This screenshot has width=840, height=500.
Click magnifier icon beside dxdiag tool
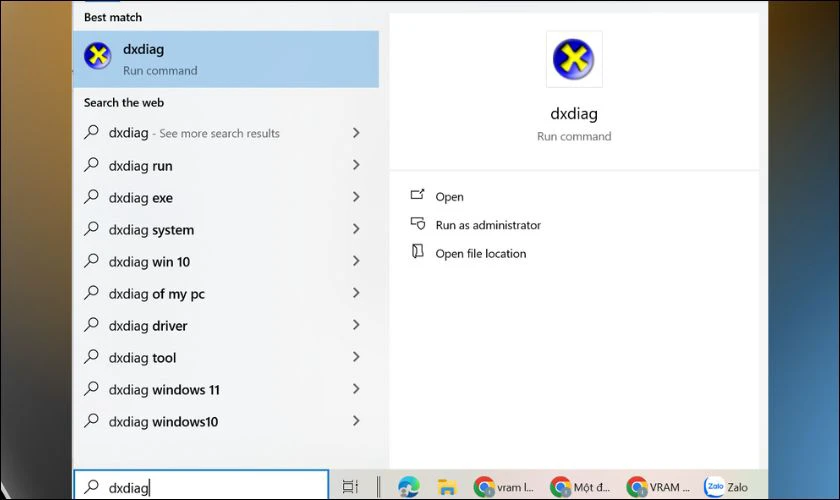coord(92,356)
